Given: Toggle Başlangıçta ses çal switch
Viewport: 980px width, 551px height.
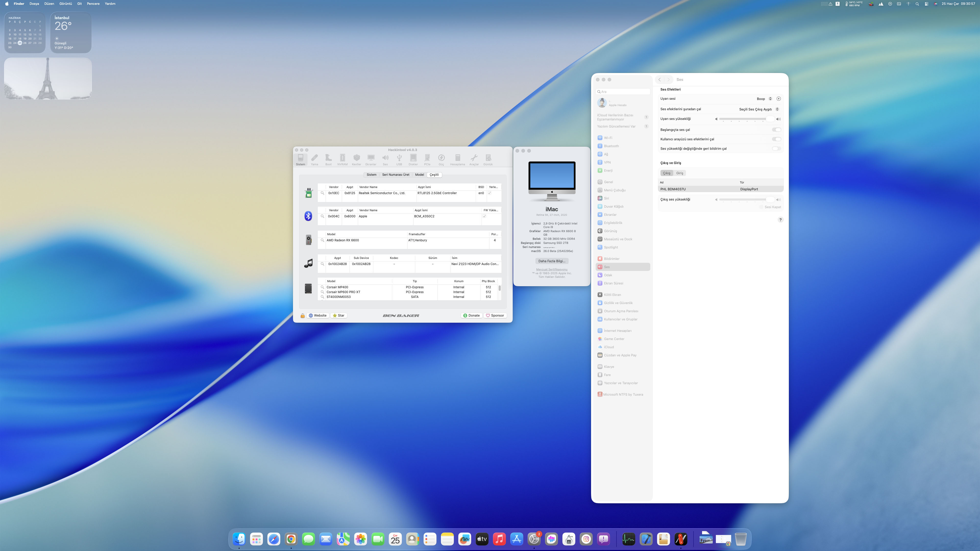Looking at the screenshot, I should (776, 130).
